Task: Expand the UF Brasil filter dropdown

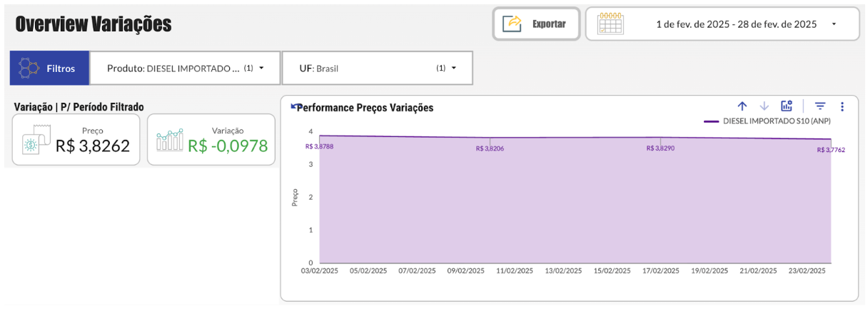Action: click(453, 69)
